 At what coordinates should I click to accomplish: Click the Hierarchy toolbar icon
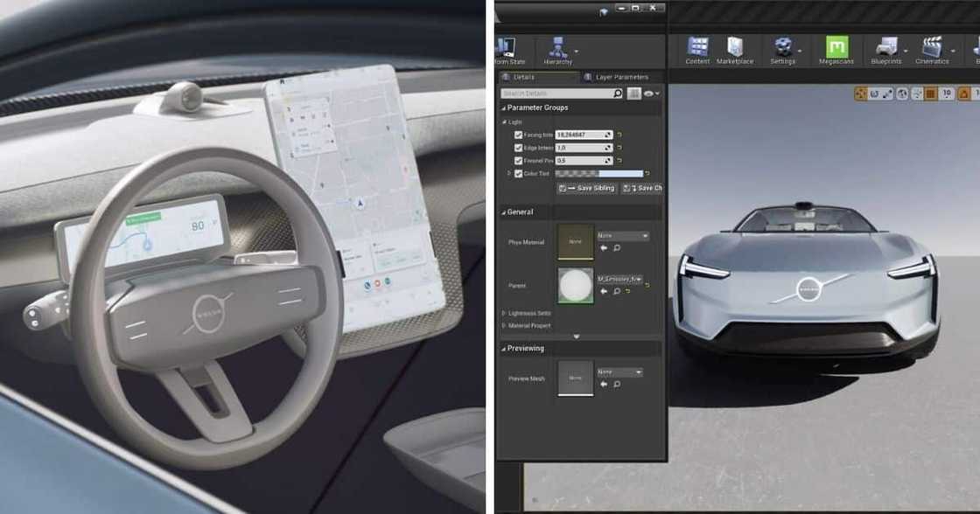pos(557,50)
